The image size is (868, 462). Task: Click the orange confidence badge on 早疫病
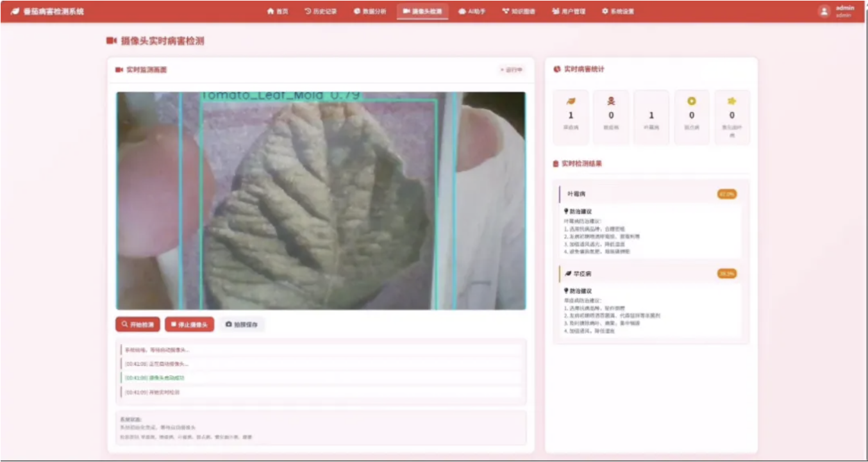click(x=727, y=274)
